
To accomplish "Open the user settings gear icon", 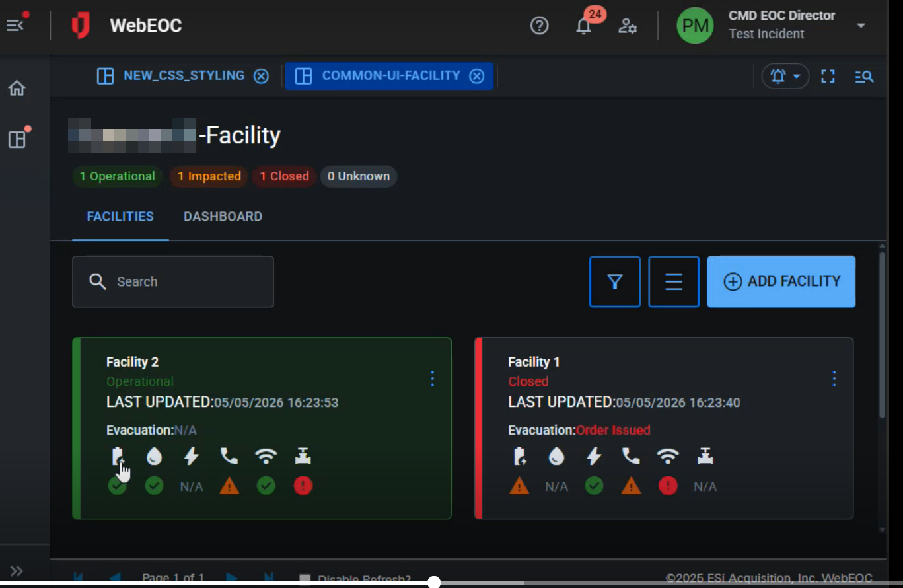I will pyautogui.click(x=627, y=26).
